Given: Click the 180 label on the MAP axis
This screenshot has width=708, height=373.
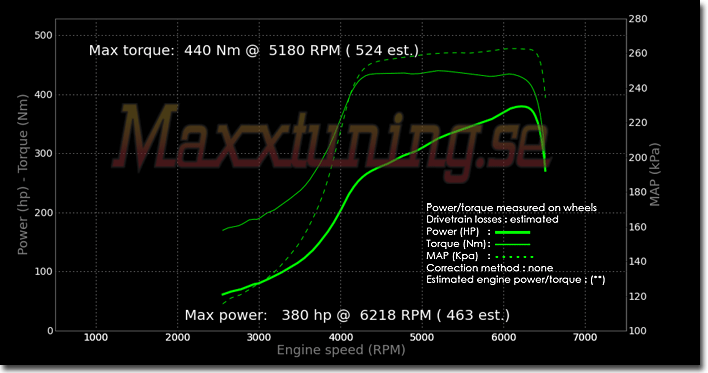Looking at the screenshot, I should coord(638,192).
